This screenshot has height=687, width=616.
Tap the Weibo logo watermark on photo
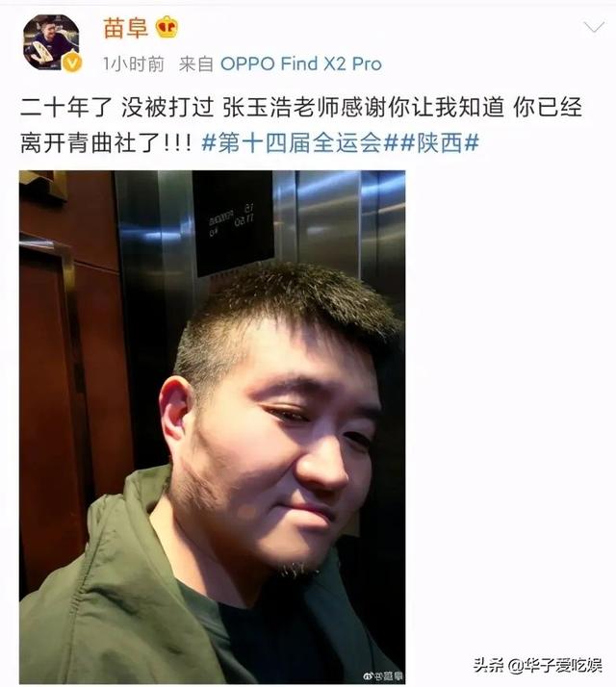(x=368, y=676)
